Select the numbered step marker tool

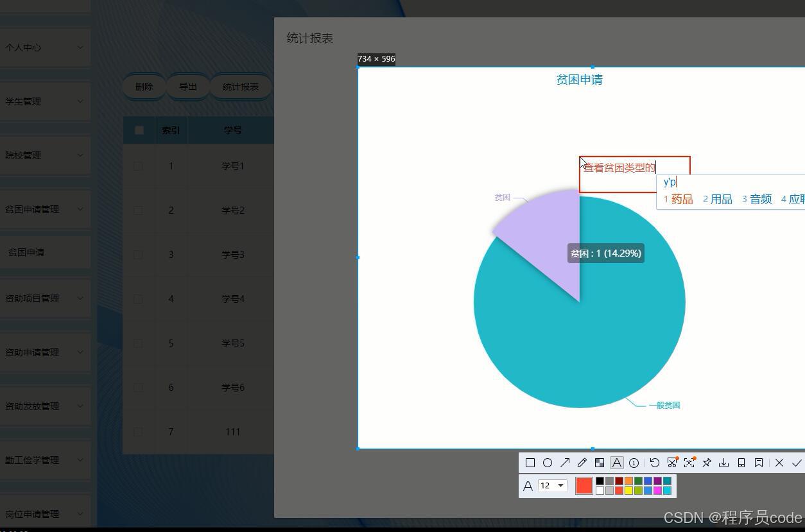coord(634,463)
